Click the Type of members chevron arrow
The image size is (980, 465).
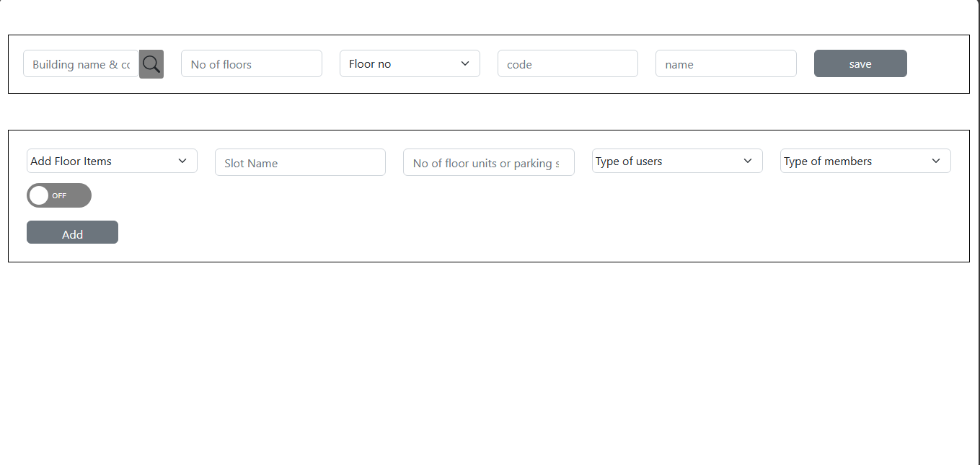point(936,161)
